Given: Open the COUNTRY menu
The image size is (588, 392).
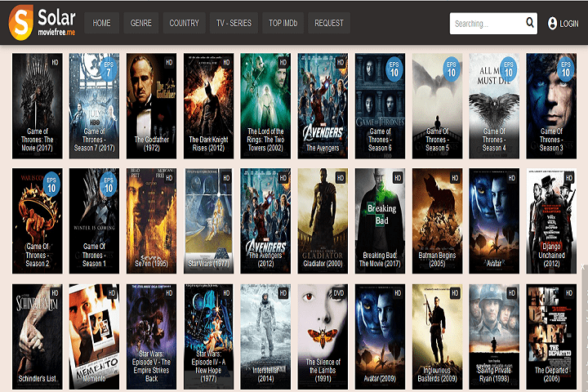Looking at the screenshot, I should click(184, 23).
